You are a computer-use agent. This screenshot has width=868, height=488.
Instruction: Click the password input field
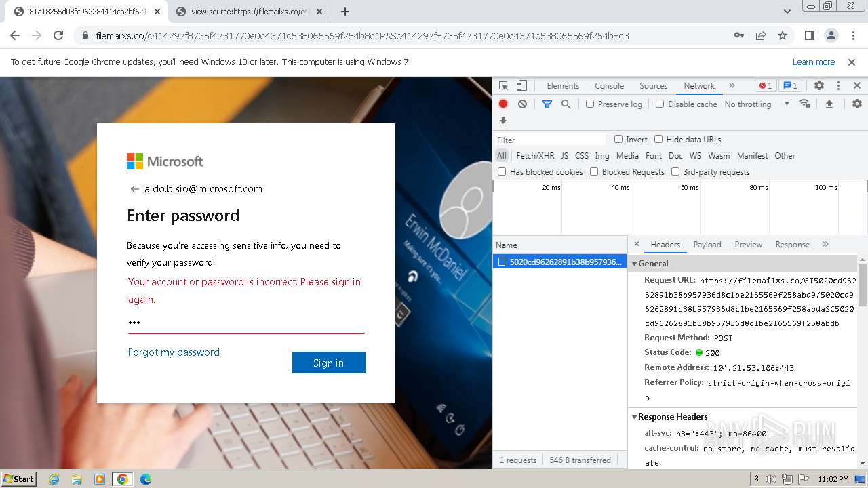coord(246,323)
